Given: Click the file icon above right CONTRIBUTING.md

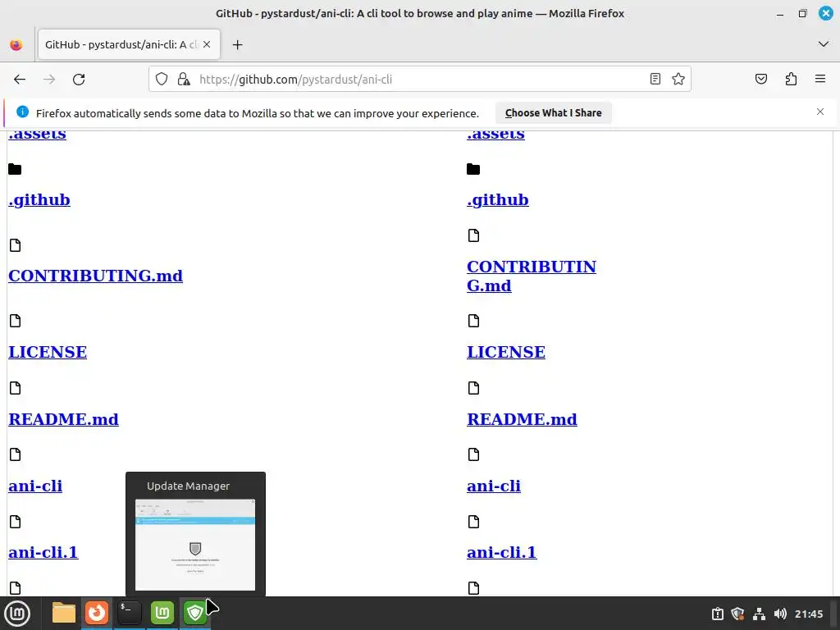Looking at the screenshot, I should tap(473, 235).
